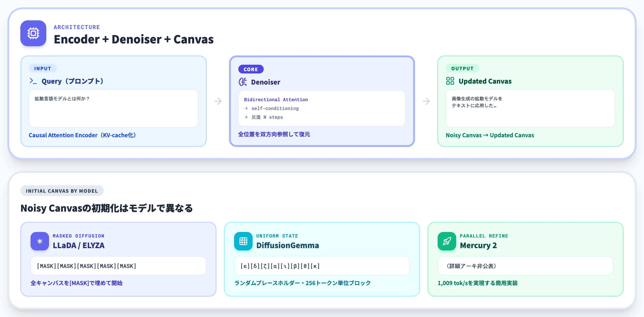This screenshot has height=317, width=644.
Task: Click Noisy Canvas → Updated Canvas caption
Action: click(490, 135)
